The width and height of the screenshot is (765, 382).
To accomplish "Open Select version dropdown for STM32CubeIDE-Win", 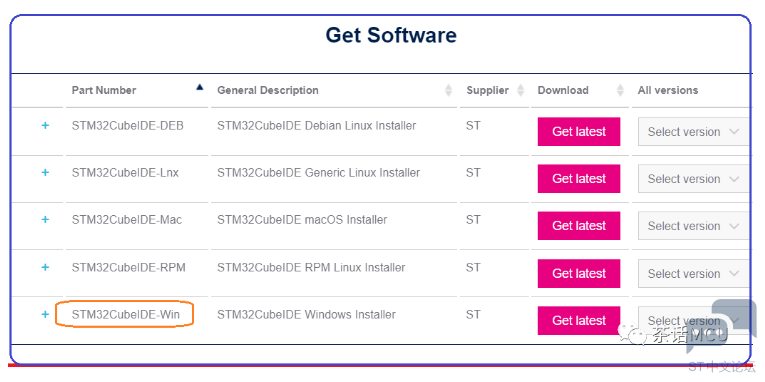I will [x=693, y=321].
